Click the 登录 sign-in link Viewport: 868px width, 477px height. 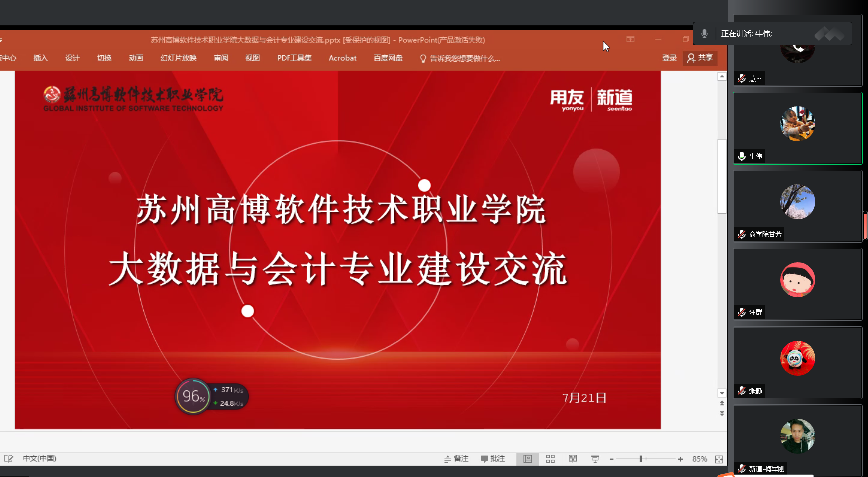(x=669, y=58)
